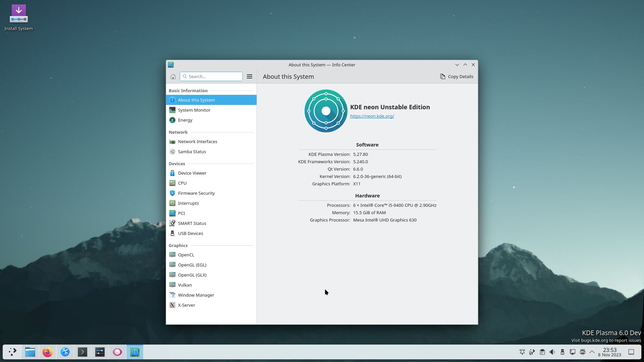644x362 pixels.
Task: Open the globe updates tray icon
Action: [532, 352]
